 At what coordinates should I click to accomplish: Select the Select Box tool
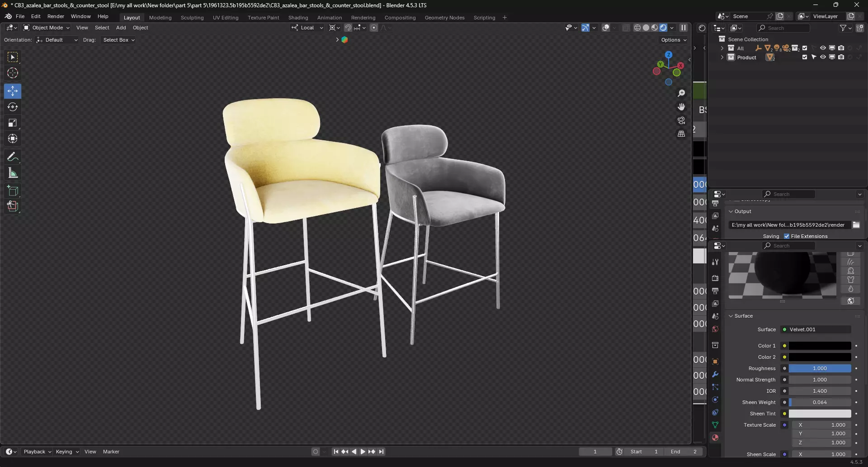[x=13, y=57]
